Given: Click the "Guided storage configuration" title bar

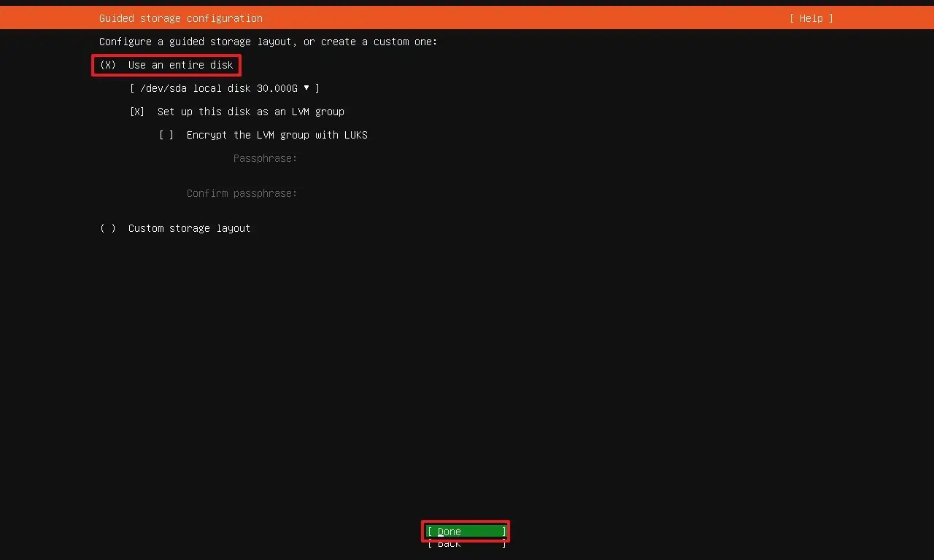Looking at the screenshot, I should tap(180, 18).
